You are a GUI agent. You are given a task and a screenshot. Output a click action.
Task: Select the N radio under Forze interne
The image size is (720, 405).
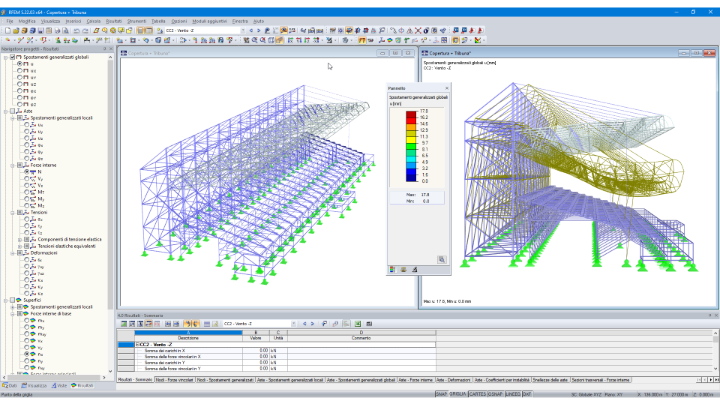[x=27, y=172]
